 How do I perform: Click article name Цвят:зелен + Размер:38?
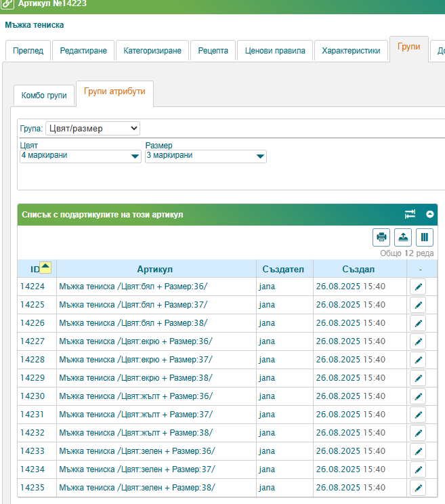137,488
